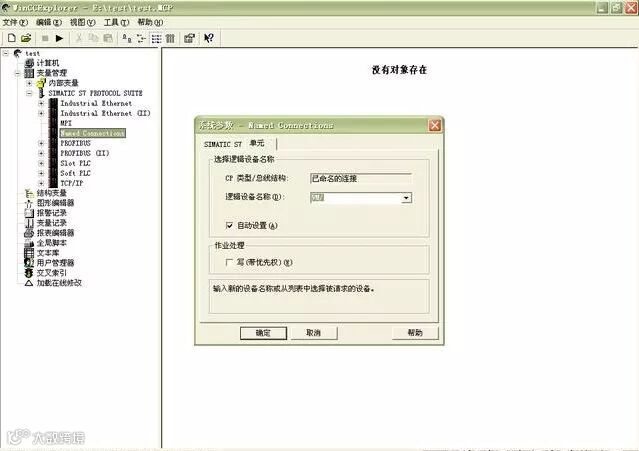Viewport: 639px width, 451px height.
Task: Expand the PROFIBUS (II) node
Action: pos(41,153)
